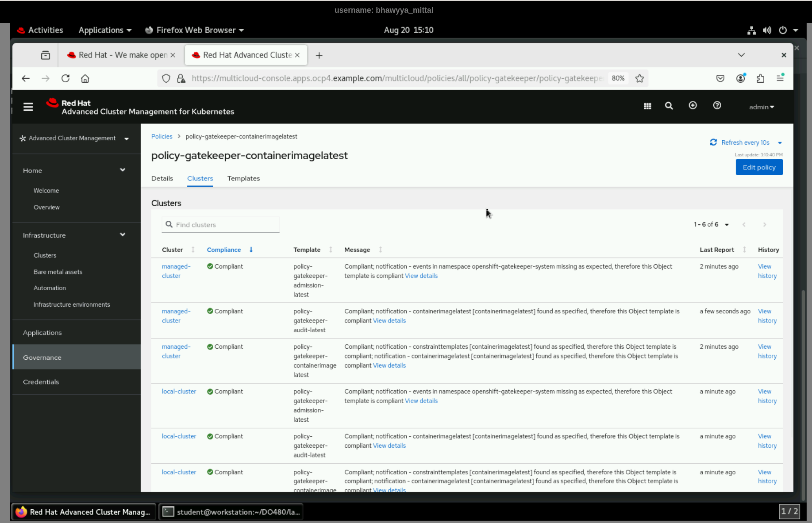Switch to Red Hat - We make open tab
812x523 pixels.
coord(121,55)
